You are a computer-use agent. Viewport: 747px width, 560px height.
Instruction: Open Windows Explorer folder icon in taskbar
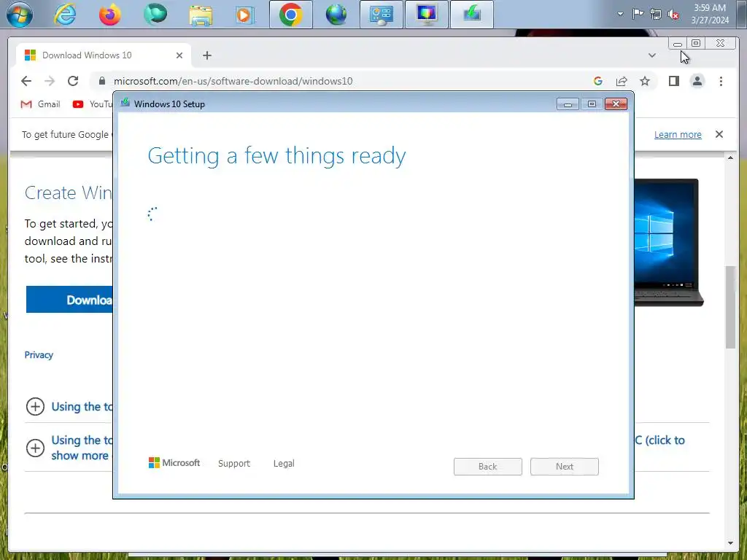[x=201, y=15]
